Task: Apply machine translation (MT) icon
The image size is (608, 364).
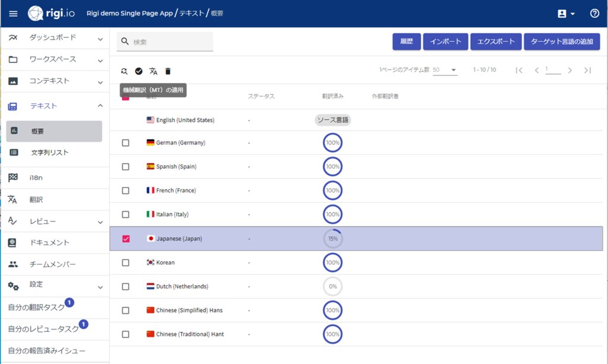Action: tap(124, 71)
